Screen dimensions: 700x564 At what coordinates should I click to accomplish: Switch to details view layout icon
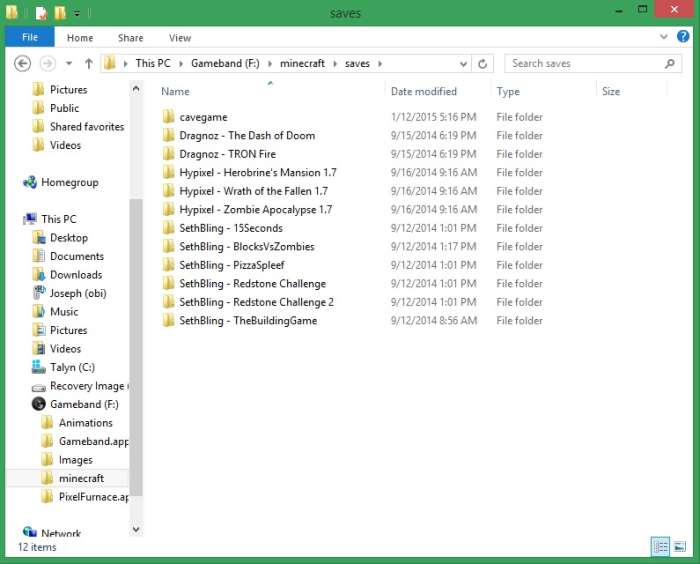pyautogui.click(x=660, y=547)
